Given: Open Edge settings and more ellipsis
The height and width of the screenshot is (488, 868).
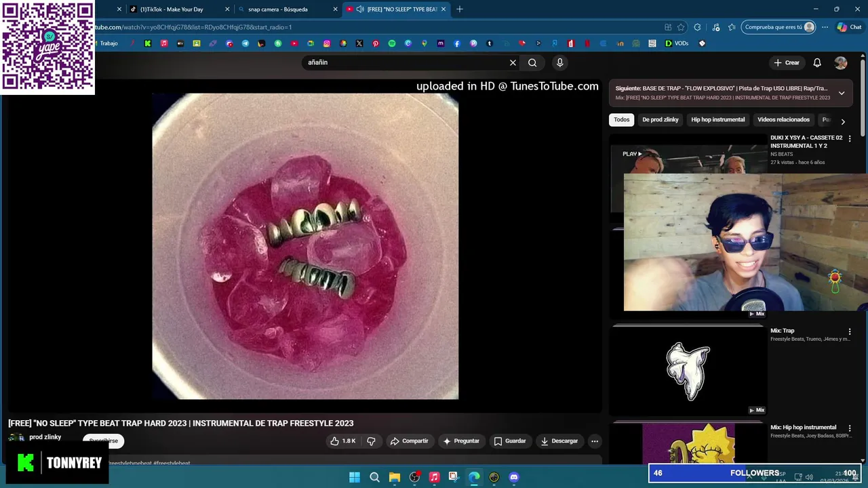Looking at the screenshot, I should coord(825,27).
